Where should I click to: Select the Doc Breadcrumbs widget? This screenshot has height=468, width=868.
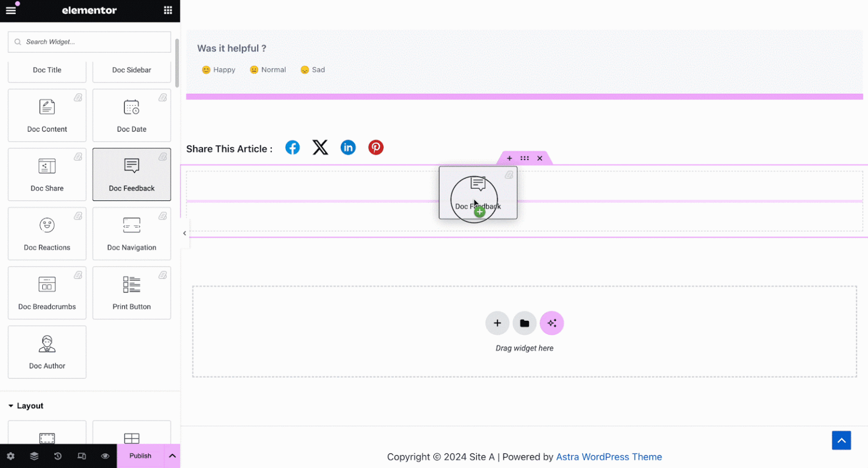(47, 293)
